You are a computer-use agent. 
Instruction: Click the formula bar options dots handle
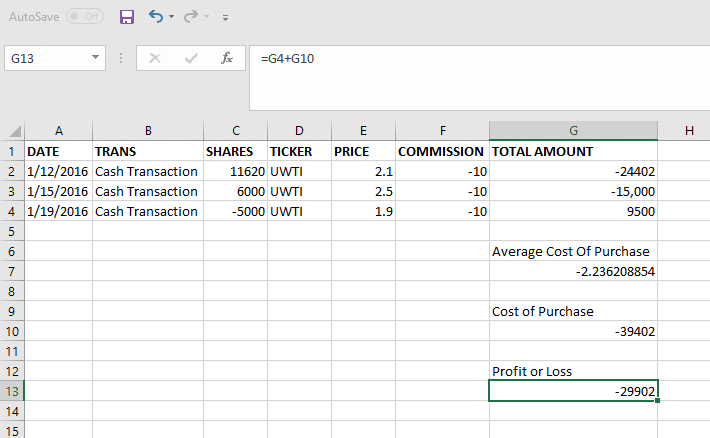(x=121, y=58)
